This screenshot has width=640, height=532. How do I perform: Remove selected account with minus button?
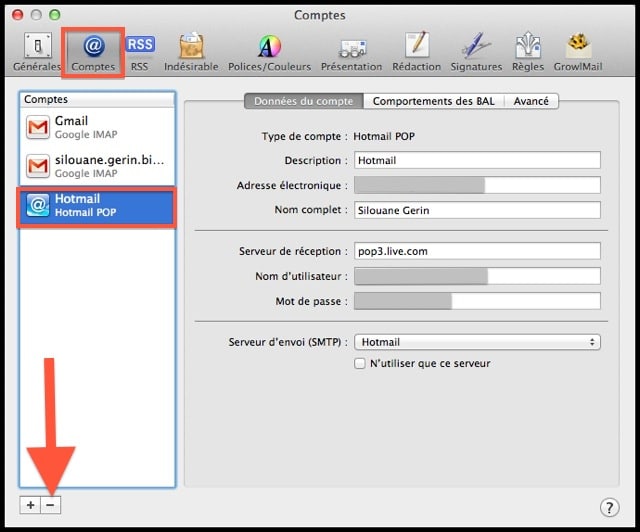point(51,505)
